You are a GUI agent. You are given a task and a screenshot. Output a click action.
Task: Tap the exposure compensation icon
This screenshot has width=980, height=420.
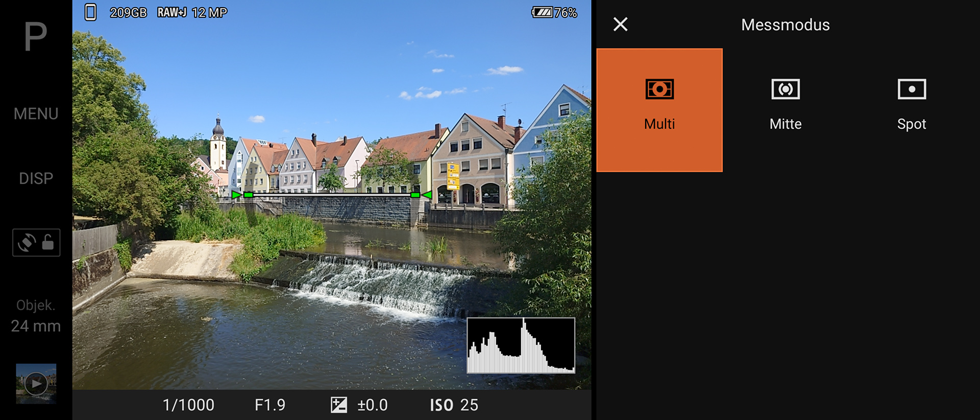click(338, 405)
